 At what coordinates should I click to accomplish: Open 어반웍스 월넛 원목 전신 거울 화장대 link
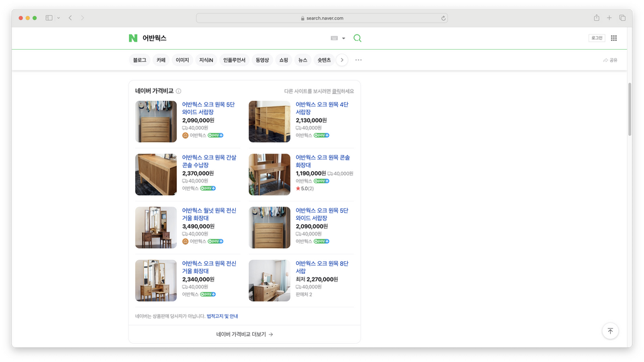point(209,214)
